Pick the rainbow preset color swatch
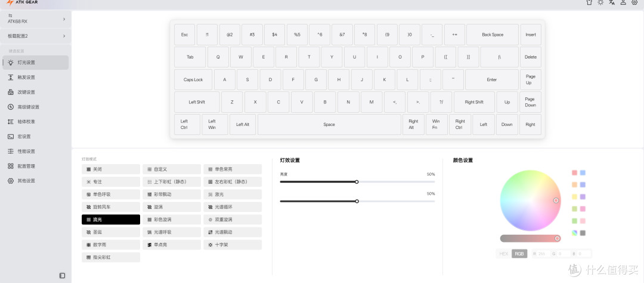The height and width of the screenshot is (283, 644). [x=575, y=233]
